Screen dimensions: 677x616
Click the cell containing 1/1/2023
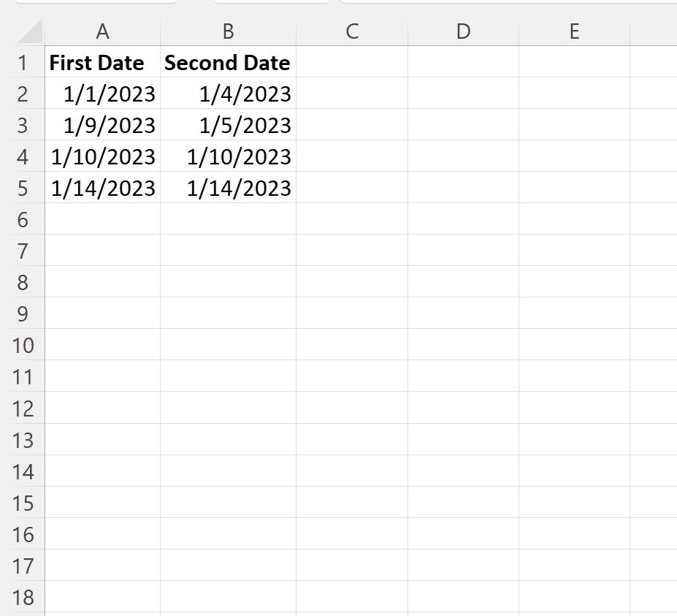point(102,94)
